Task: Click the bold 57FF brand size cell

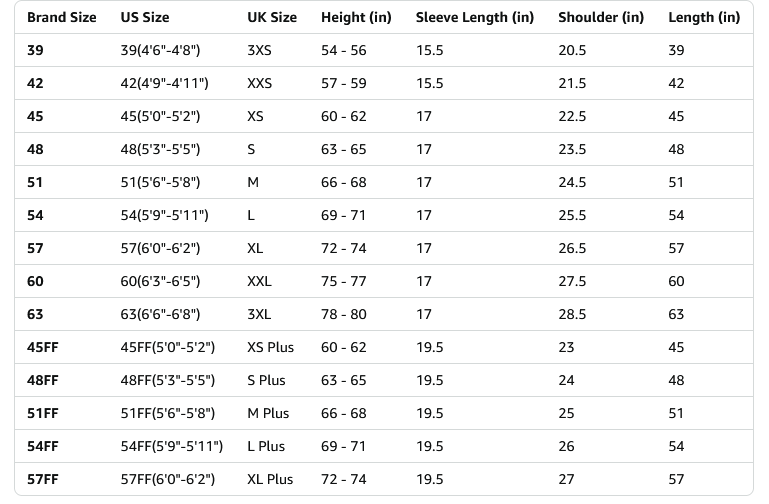Action: point(43,480)
